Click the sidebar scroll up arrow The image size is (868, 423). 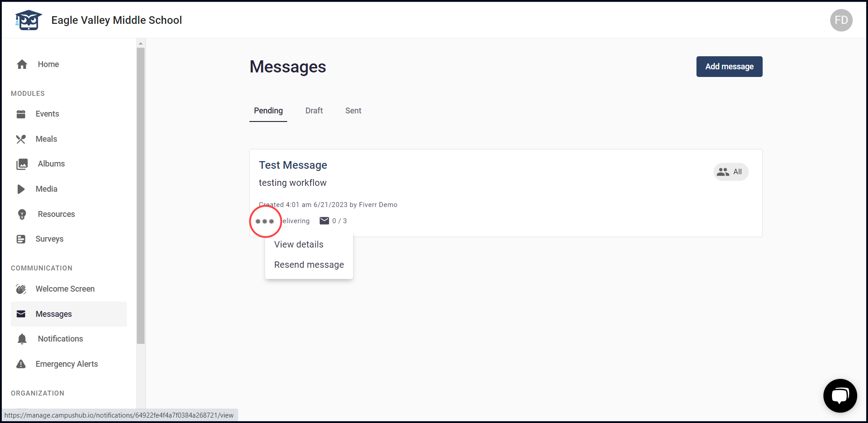141,44
